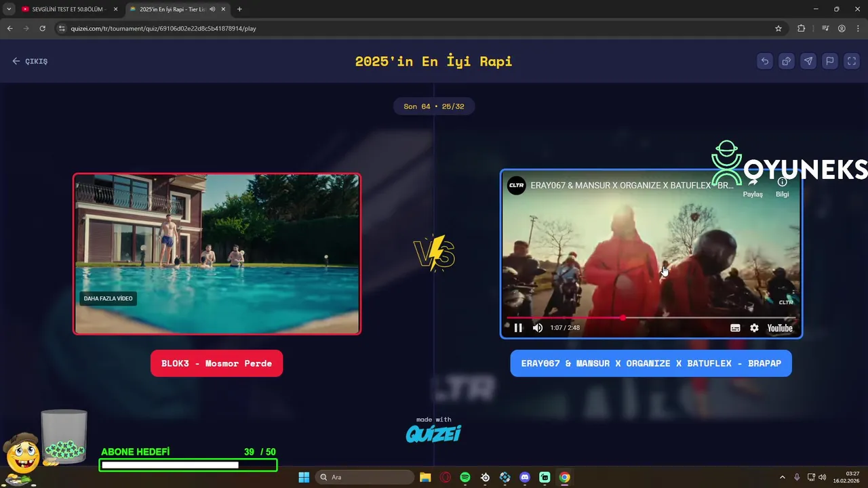Click the made with Quizei logo
Image resolution: width=868 pixels, height=488 pixels.
click(x=434, y=430)
